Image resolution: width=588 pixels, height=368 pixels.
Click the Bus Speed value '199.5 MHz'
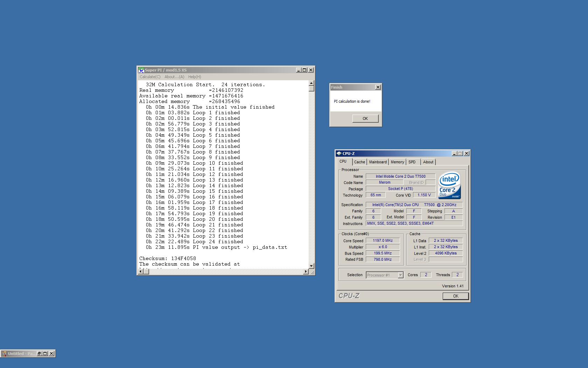tap(383, 253)
